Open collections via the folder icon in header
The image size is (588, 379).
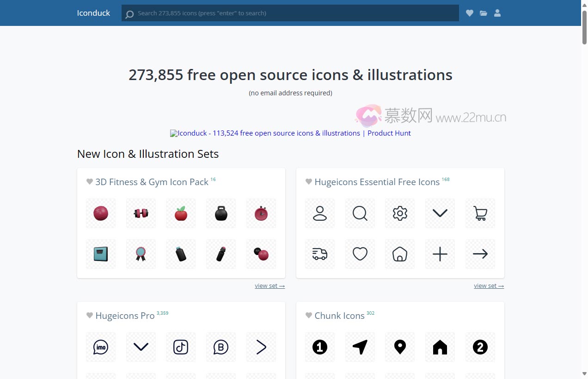(x=484, y=13)
